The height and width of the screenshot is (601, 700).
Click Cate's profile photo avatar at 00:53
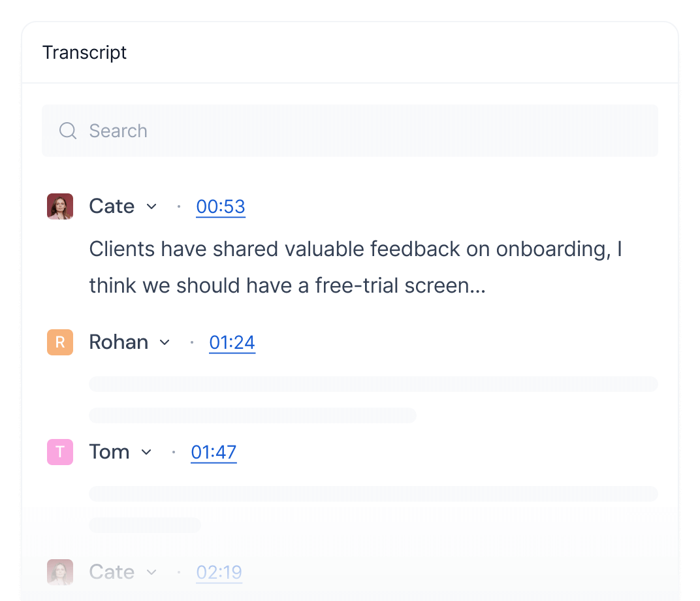(60, 206)
